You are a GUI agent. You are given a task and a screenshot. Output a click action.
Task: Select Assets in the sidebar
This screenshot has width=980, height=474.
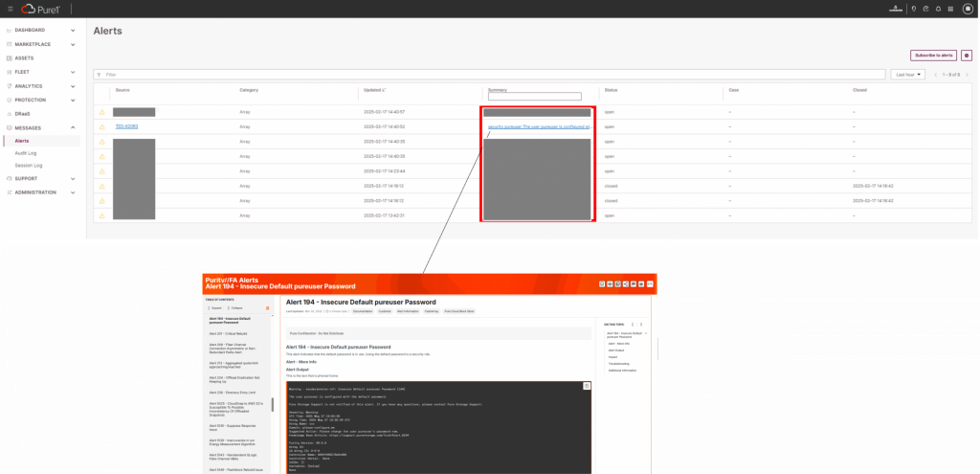[x=24, y=57]
